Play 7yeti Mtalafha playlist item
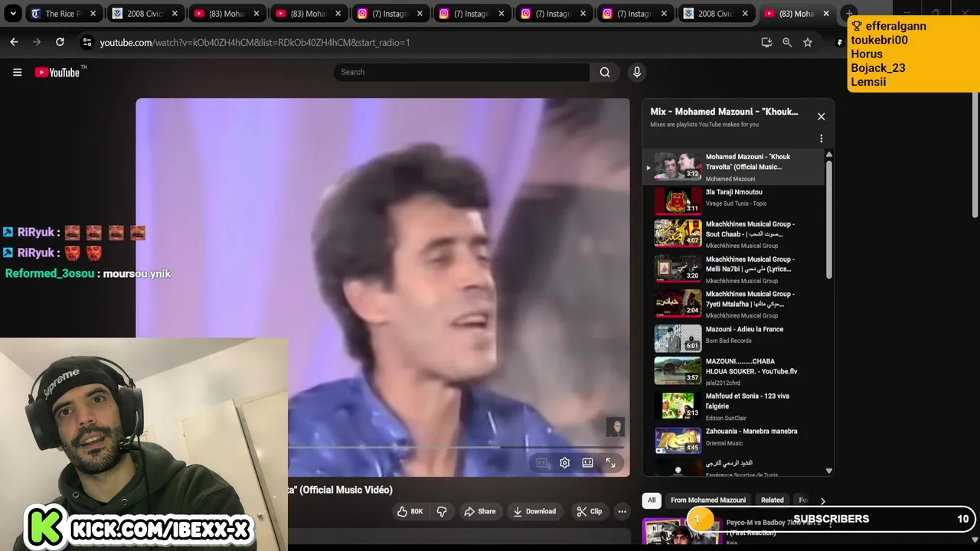The image size is (980, 551). [x=735, y=304]
